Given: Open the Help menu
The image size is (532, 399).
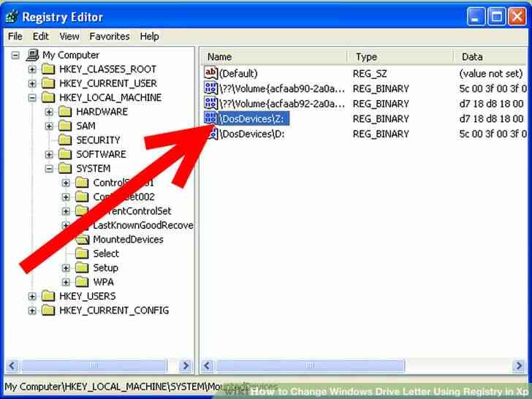Looking at the screenshot, I should pos(149,37).
